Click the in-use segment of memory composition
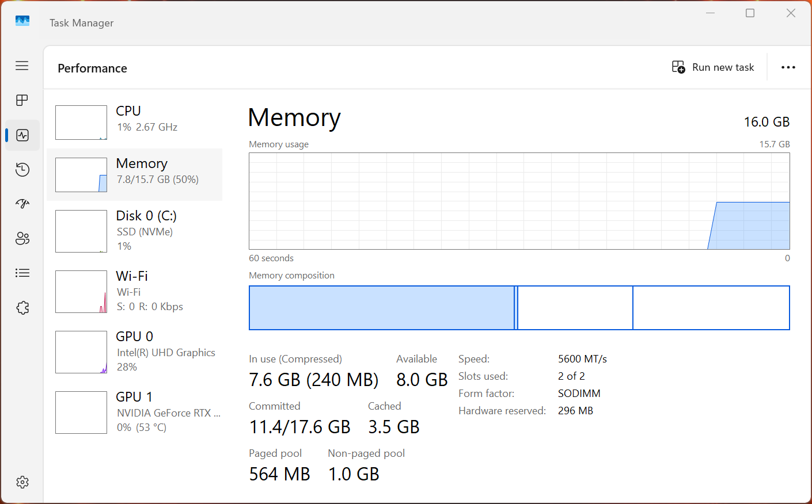The width and height of the screenshot is (812, 504). tap(381, 308)
